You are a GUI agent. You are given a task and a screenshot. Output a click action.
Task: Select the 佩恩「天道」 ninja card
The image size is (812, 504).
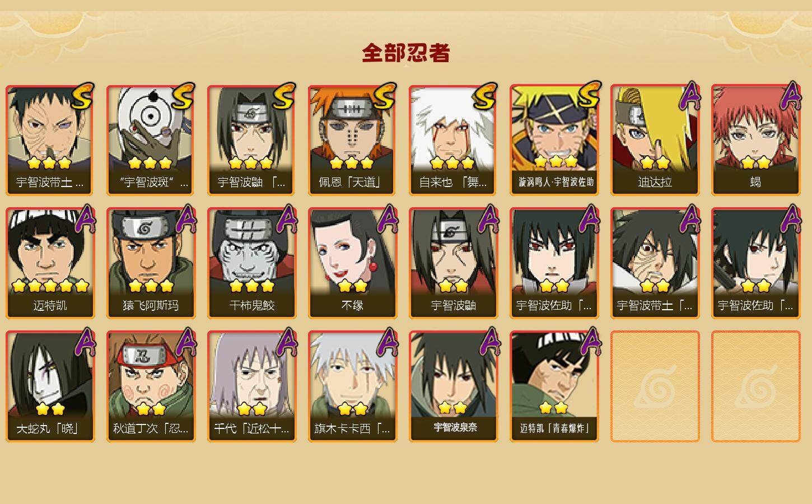click(352, 140)
